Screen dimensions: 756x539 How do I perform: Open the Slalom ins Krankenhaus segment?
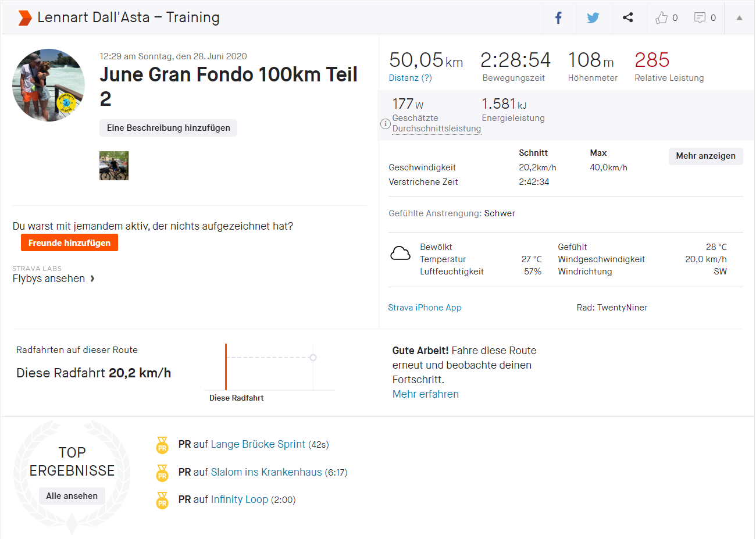(x=266, y=472)
